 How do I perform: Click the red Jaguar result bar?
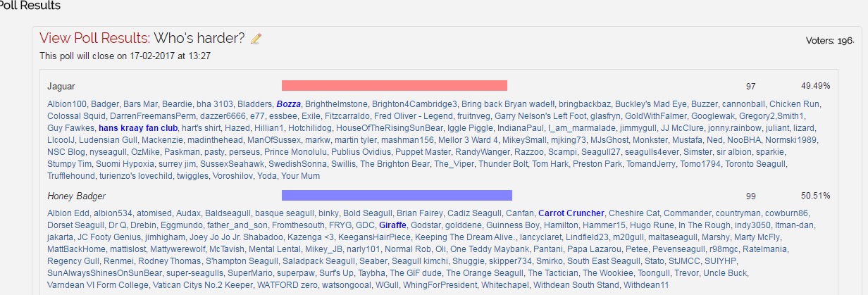tap(395, 86)
